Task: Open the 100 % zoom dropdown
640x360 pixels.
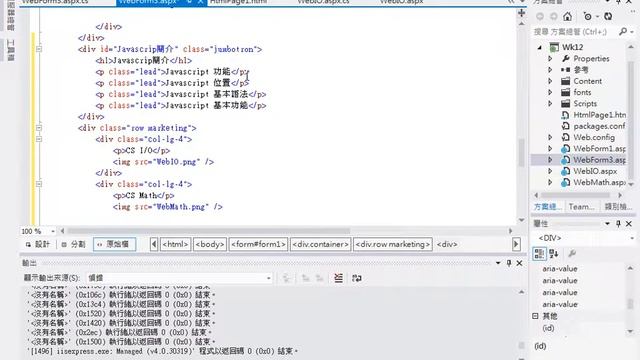Action: coord(53,231)
